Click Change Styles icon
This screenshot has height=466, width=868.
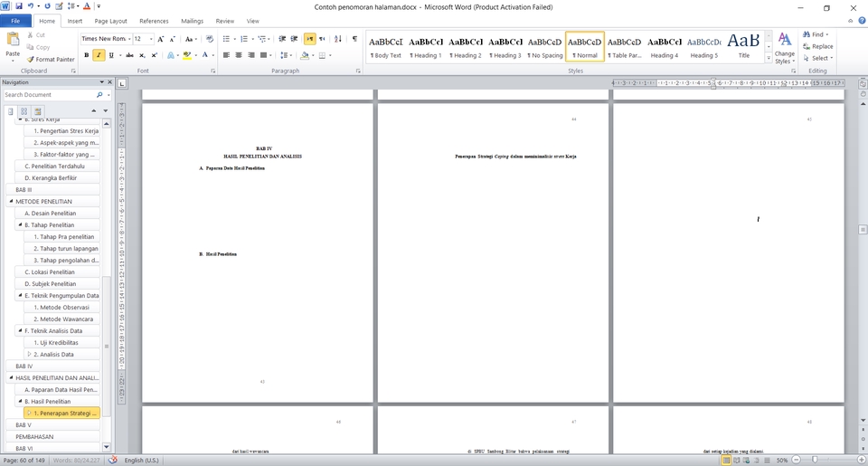point(784,48)
